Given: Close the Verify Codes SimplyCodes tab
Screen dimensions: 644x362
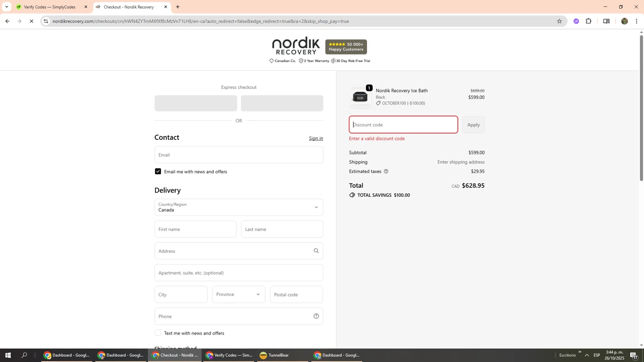Looking at the screenshot, I should (85, 7).
